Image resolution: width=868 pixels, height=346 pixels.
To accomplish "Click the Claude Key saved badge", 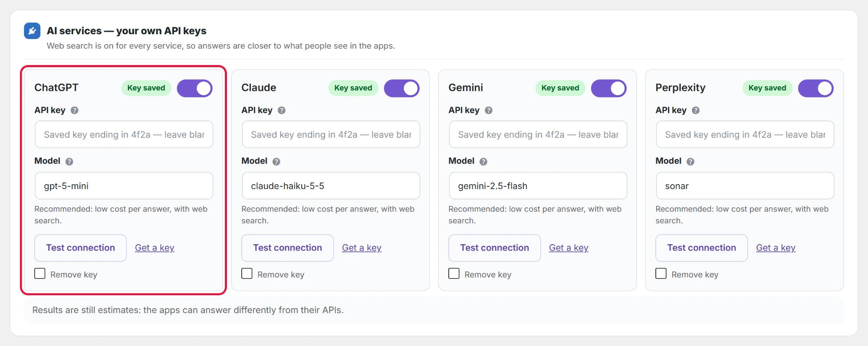I will [x=353, y=88].
